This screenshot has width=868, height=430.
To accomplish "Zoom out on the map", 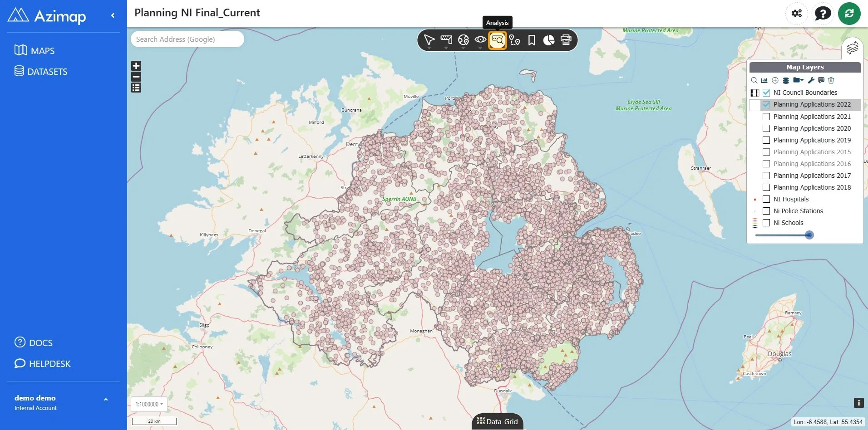I will 136,77.
